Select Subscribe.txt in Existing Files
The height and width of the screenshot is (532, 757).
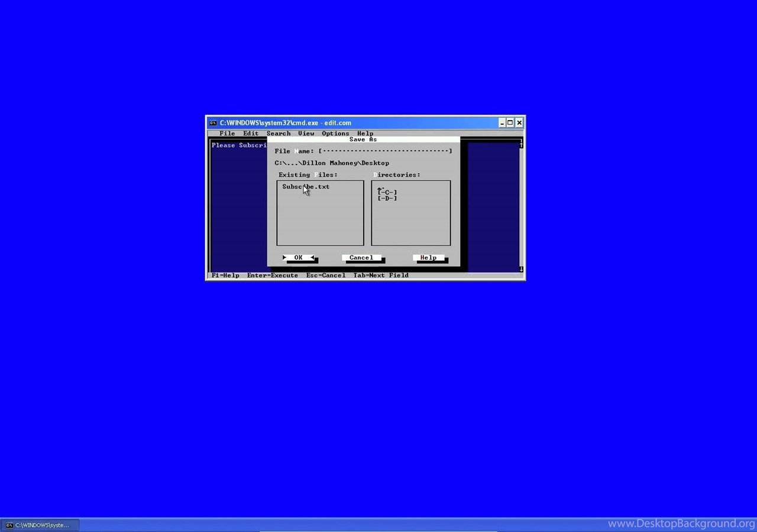306,187
